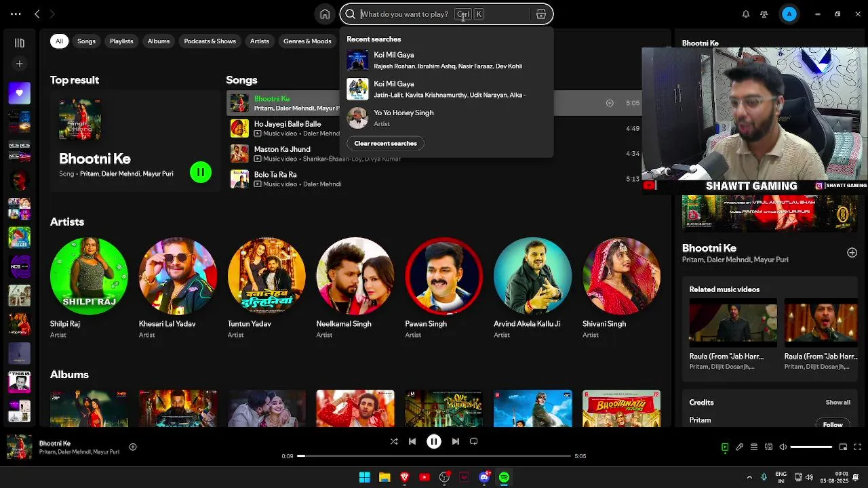Image resolution: width=868 pixels, height=488 pixels.
Task: Open Shilpi Raj artist page
Action: (89, 276)
